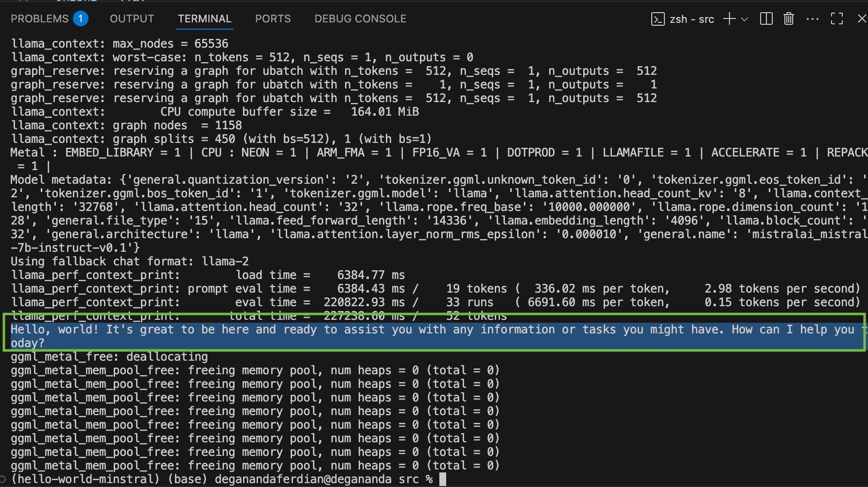Click the command decoration circle beside the prompt
Screen dimensions: 868x487
(x=2, y=479)
